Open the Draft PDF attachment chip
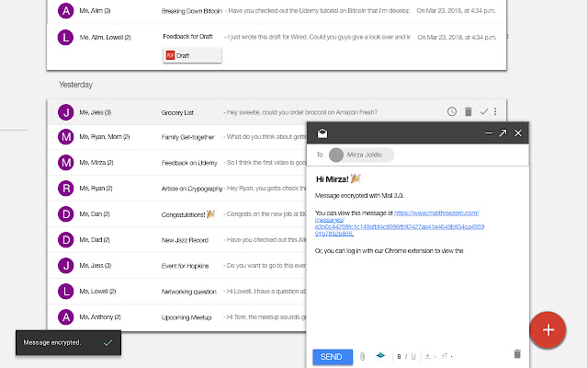The width and height of the screenshot is (588, 368). (x=192, y=55)
